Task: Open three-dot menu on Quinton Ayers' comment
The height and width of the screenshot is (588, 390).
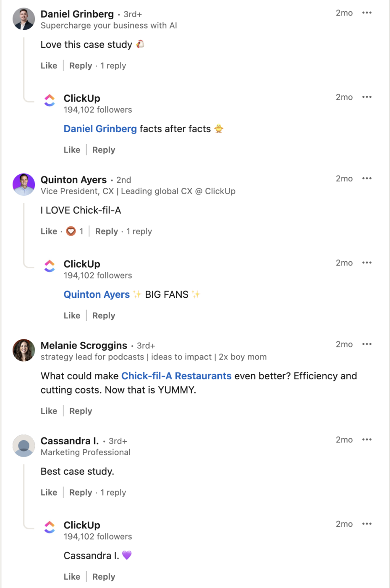Action: point(367,178)
